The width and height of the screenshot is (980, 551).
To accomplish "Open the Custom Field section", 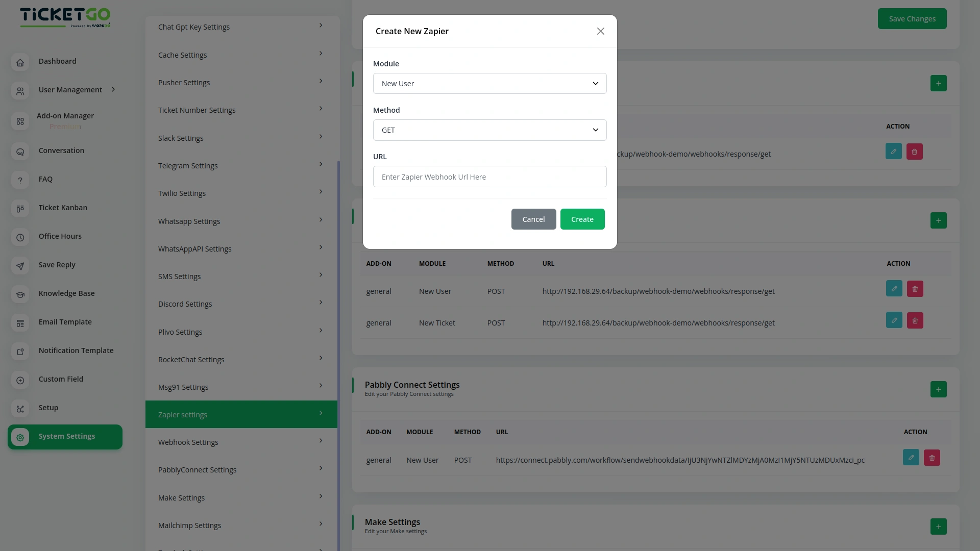I will pos(61,379).
